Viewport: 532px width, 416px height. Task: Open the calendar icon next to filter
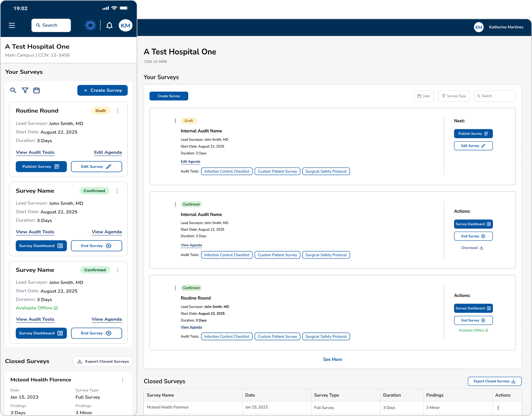(36, 90)
